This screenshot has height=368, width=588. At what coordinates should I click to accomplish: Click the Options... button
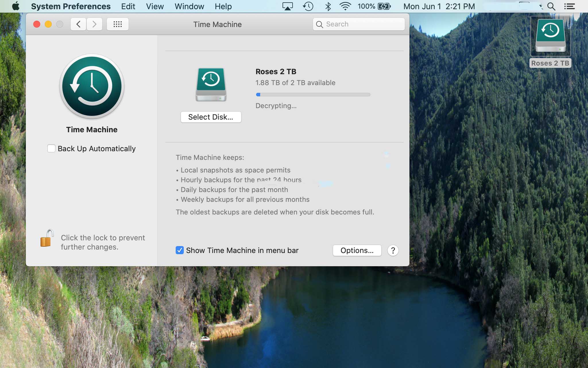357,250
